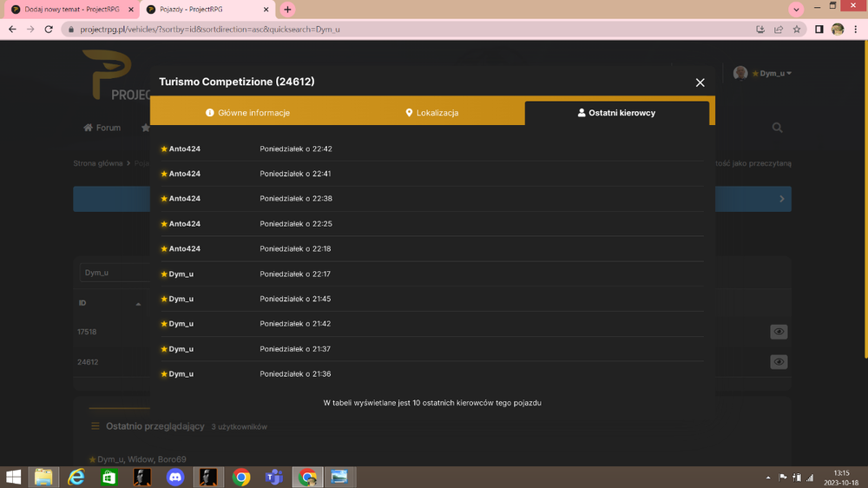
Task: Open the site search magnifier icon
Action: (777, 128)
